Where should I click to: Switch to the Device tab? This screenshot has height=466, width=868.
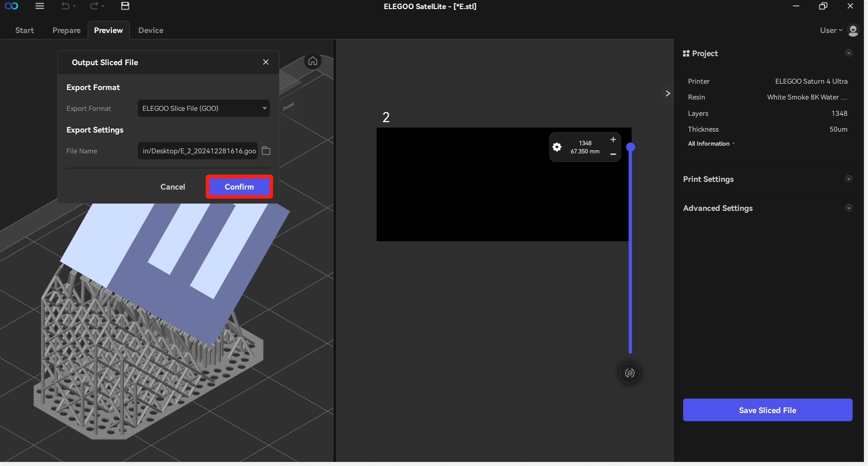[x=151, y=30]
